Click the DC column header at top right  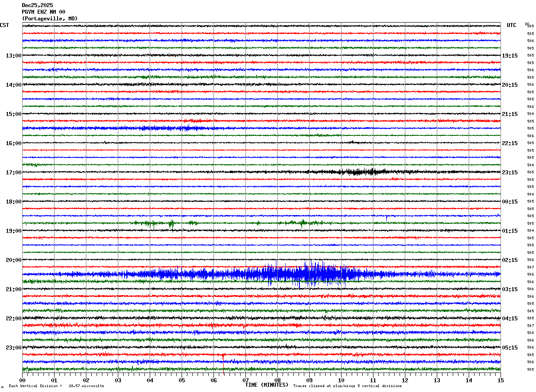pyautogui.click(x=527, y=24)
